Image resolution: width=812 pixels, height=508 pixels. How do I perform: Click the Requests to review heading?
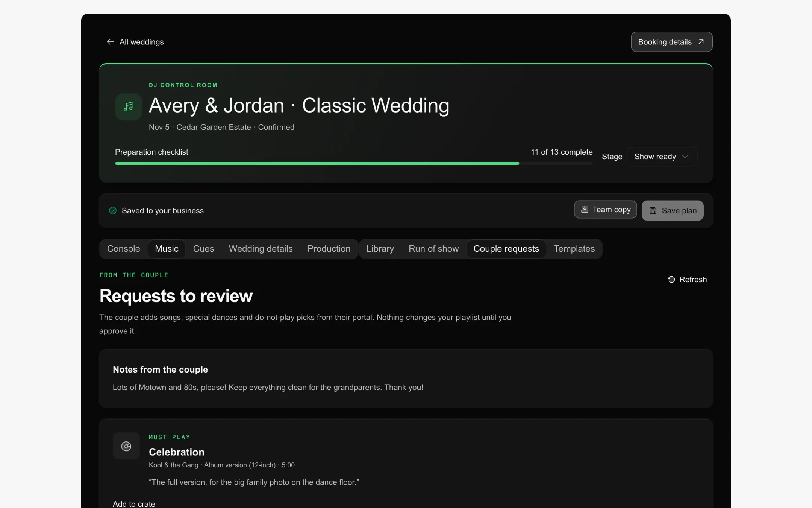176,296
